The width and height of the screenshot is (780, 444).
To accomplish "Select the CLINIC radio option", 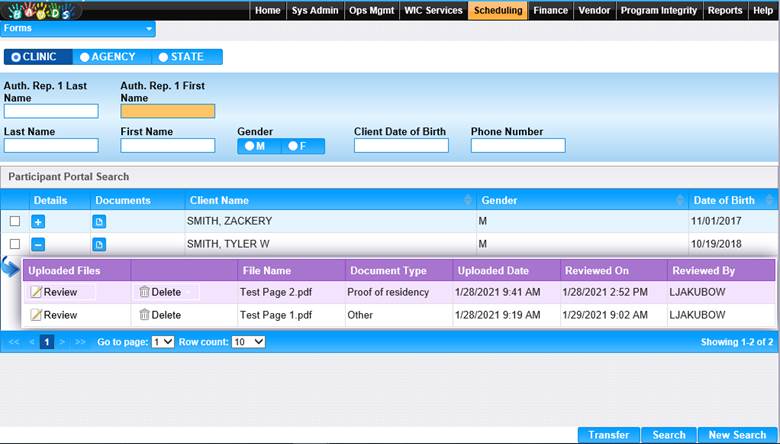I will click(x=38, y=57).
